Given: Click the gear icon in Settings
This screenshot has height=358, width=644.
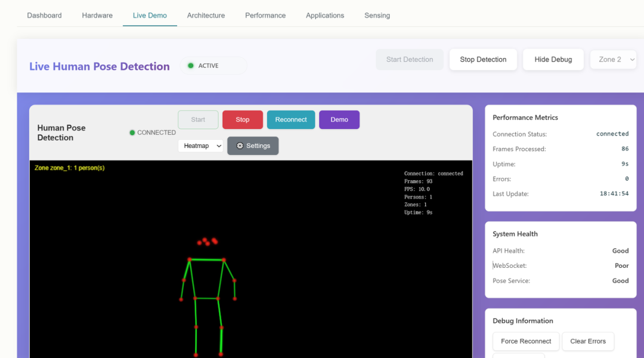Looking at the screenshot, I should pos(240,146).
